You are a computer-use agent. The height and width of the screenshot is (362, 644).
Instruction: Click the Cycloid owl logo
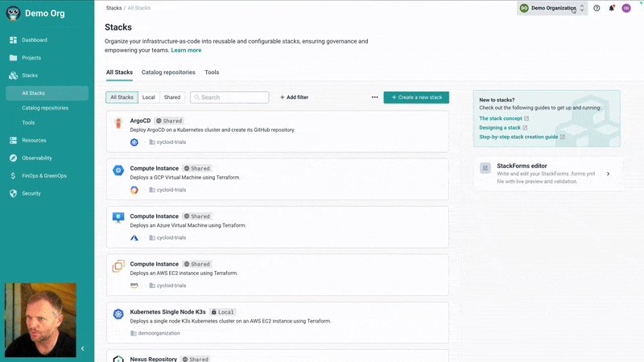(14, 12)
